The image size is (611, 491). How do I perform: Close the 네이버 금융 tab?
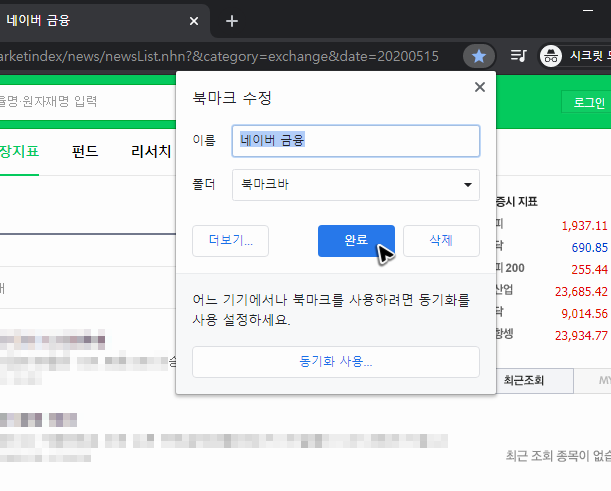[194, 21]
